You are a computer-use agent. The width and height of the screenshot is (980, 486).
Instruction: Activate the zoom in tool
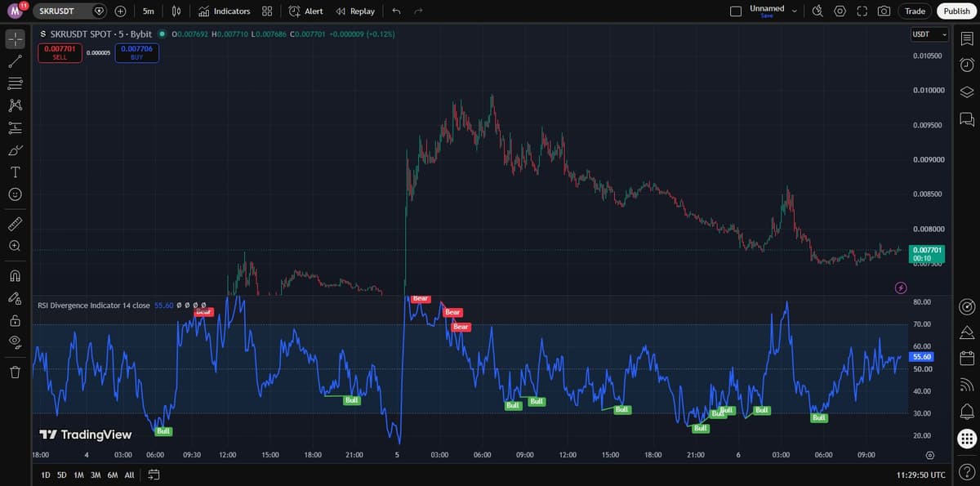[15, 245]
